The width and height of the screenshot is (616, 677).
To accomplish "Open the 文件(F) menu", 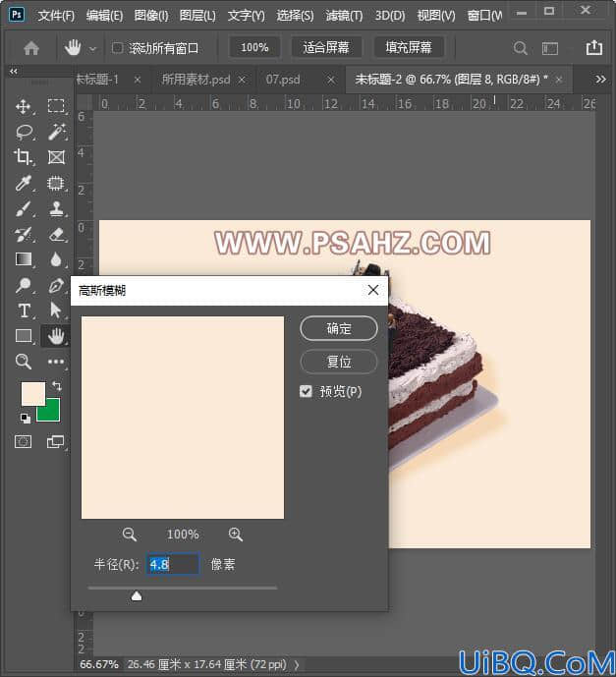I will coord(56,16).
